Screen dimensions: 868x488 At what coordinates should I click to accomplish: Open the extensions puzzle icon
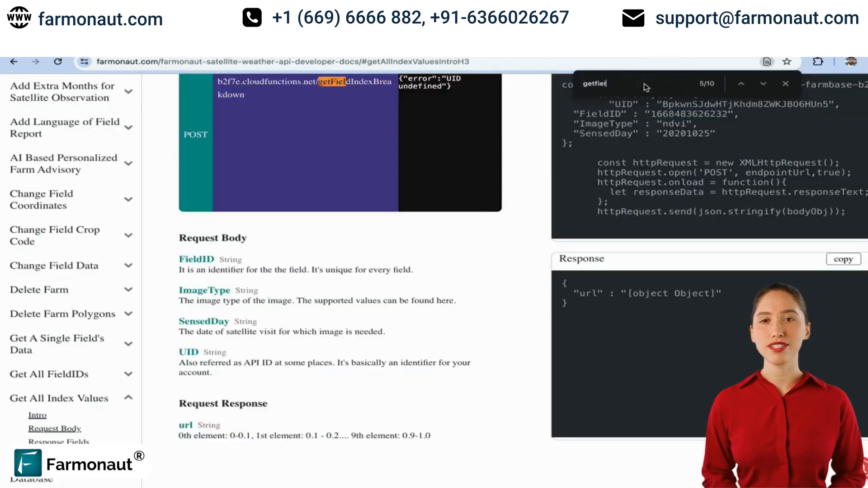tap(818, 61)
